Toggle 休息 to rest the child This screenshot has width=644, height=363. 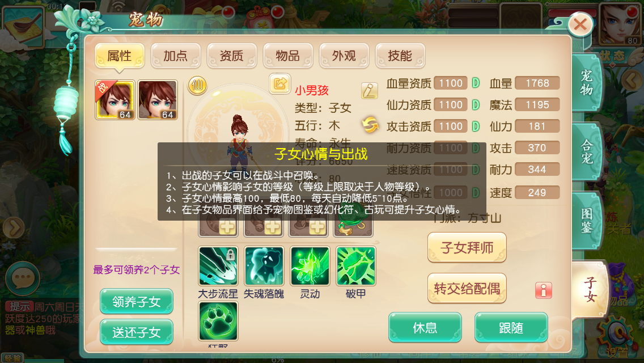point(425,327)
